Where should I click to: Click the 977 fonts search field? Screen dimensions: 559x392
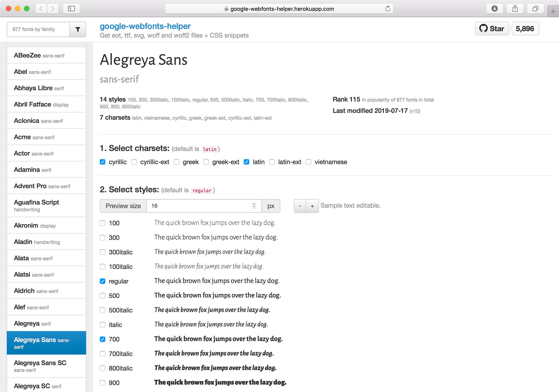click(38, 29)
